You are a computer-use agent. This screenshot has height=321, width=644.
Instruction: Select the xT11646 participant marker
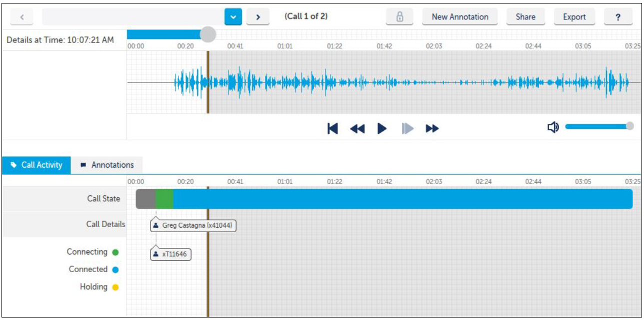[x=170, y=254]
